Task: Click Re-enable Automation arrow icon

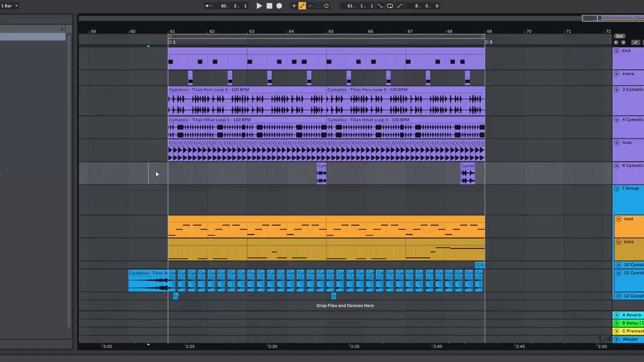Action: (x=310, y=6)
